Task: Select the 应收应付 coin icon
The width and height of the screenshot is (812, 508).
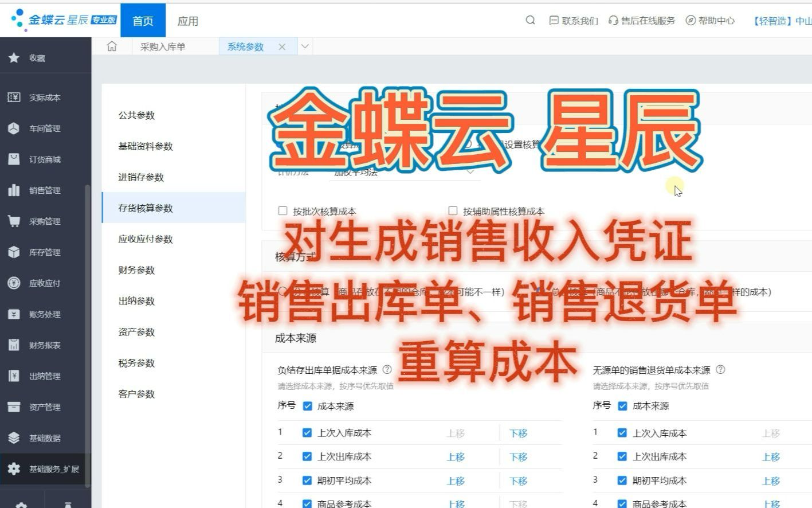Action: point(14,283)
